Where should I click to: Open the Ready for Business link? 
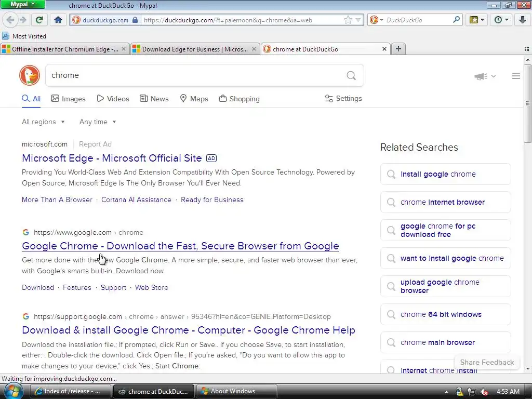tap(212, 200)
